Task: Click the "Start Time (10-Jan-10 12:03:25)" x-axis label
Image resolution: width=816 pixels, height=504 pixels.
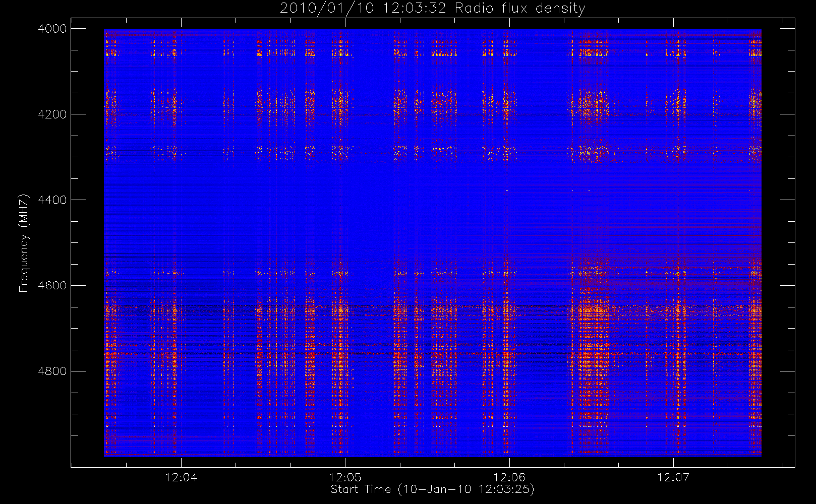Action: pyautogui.click(x=432, y=489)
